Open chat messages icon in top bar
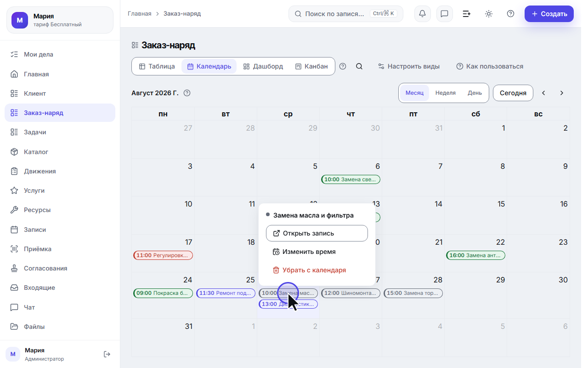Viewport: 588px width, 368px height. click(444, 14)
